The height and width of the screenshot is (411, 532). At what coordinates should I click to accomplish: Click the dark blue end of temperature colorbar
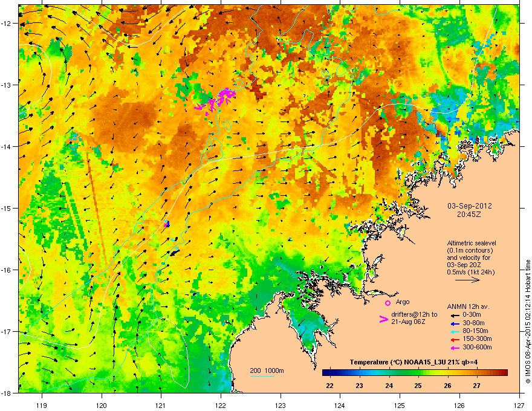[x=326, y=373]
